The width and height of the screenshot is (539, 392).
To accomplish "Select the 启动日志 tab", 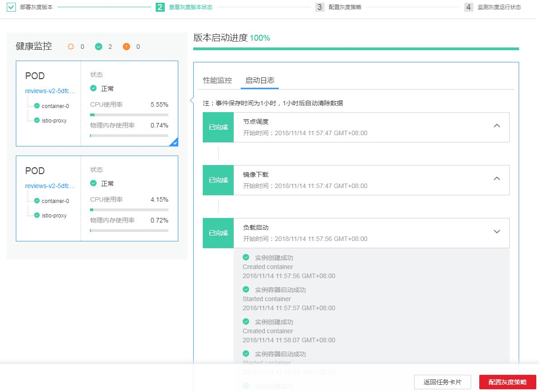I will point(260,80).
